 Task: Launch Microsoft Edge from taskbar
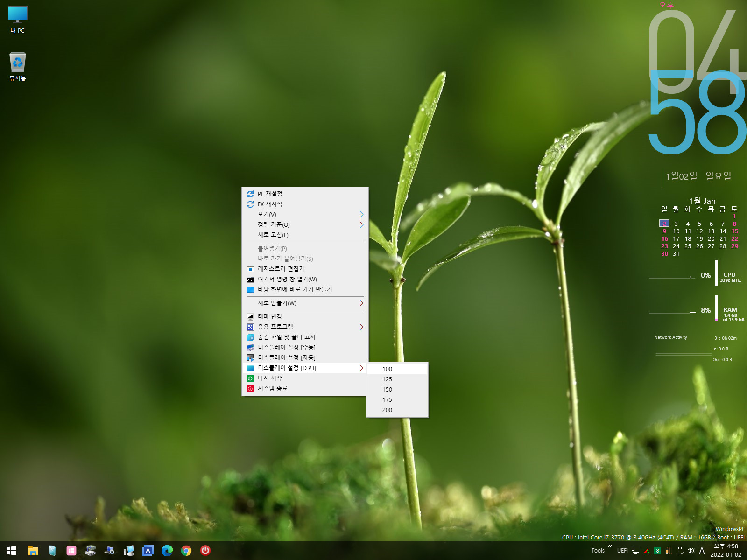click(167, 551)
